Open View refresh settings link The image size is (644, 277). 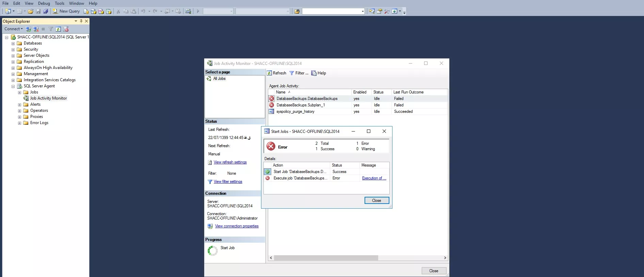coord(230,162)
